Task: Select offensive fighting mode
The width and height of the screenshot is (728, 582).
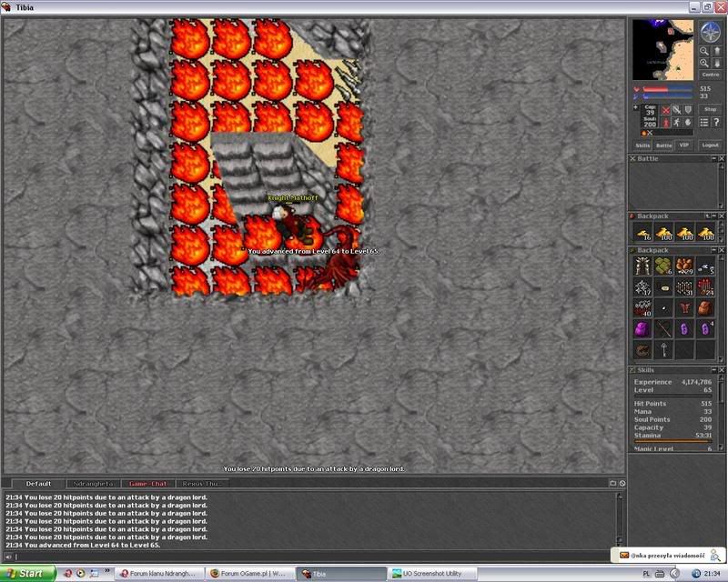Action: (666, 110)
